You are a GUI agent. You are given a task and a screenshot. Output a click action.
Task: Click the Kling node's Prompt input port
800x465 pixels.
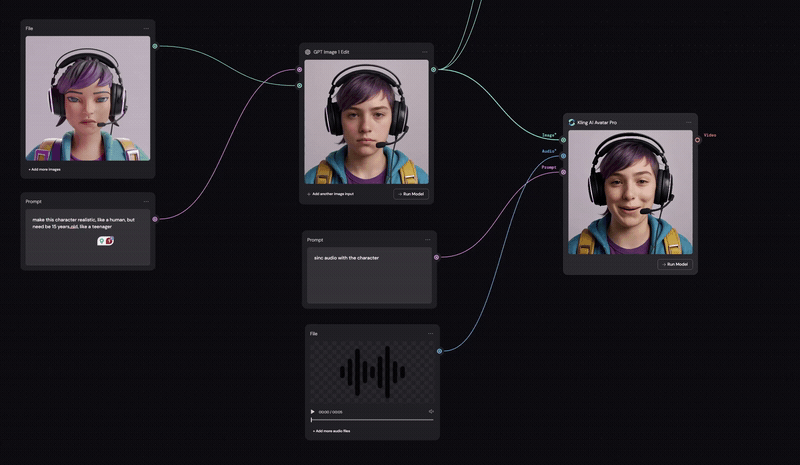[563, 173]
